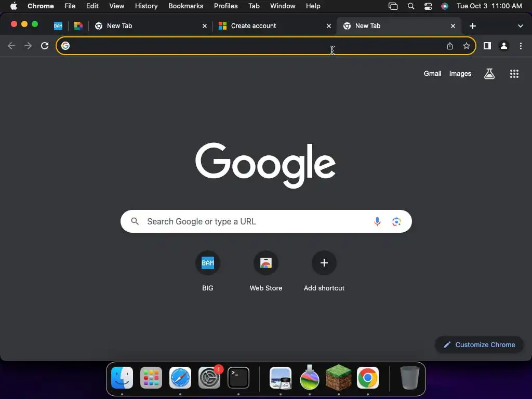Viewport: 532px width, 399px height.
Task: Launch Safari from the Dock
Action: [x=180, y=378]
